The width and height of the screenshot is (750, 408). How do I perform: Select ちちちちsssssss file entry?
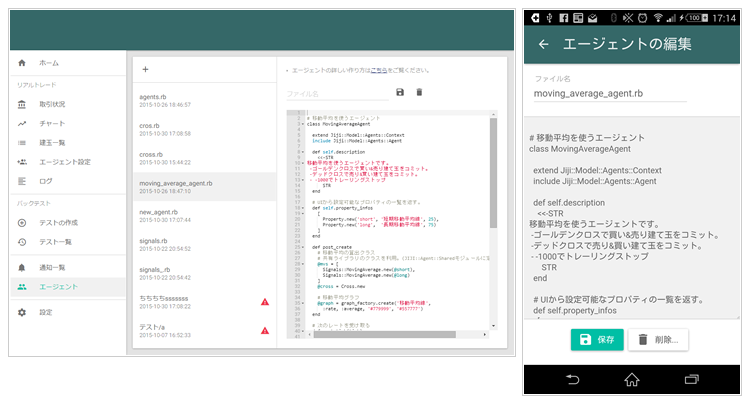click(204, 302)
